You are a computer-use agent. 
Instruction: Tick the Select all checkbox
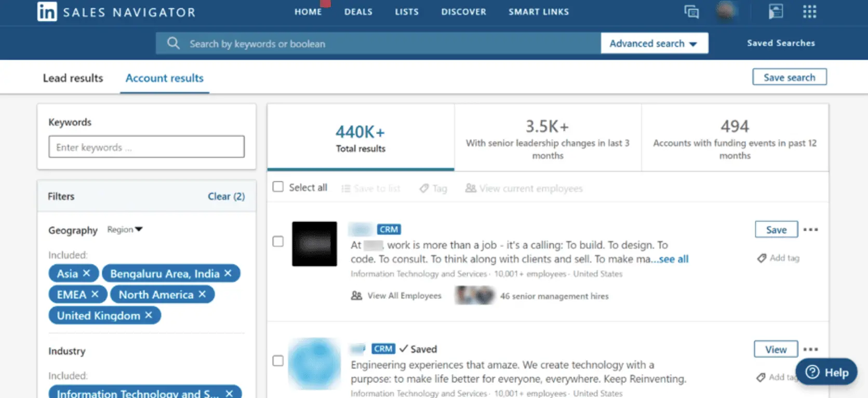pyautogui.click(x=278, y=187)
